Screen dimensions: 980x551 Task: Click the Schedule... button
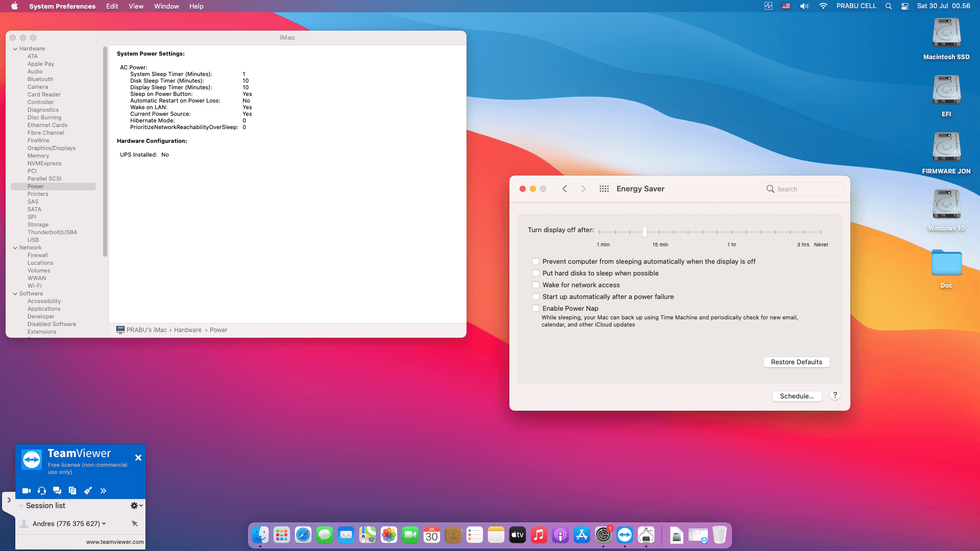tap(797, 396)
